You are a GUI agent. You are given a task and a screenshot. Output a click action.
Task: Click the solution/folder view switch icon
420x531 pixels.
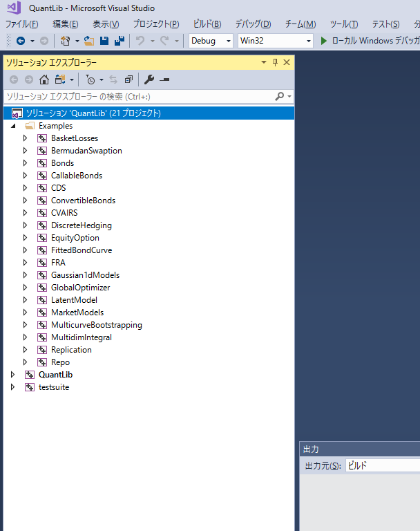60,80
